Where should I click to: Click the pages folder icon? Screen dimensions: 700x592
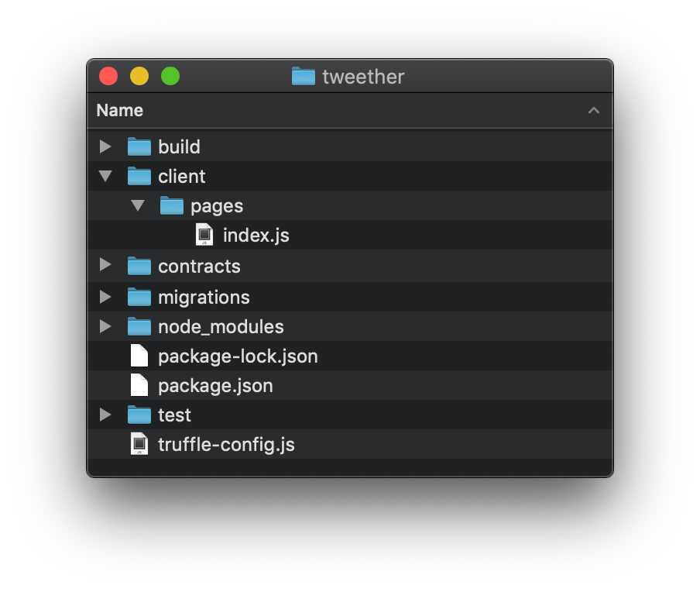(x=172, y=205)
